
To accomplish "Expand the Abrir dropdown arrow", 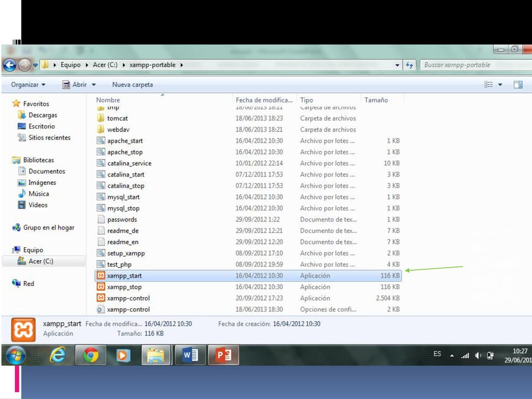I will pos(94,85).
